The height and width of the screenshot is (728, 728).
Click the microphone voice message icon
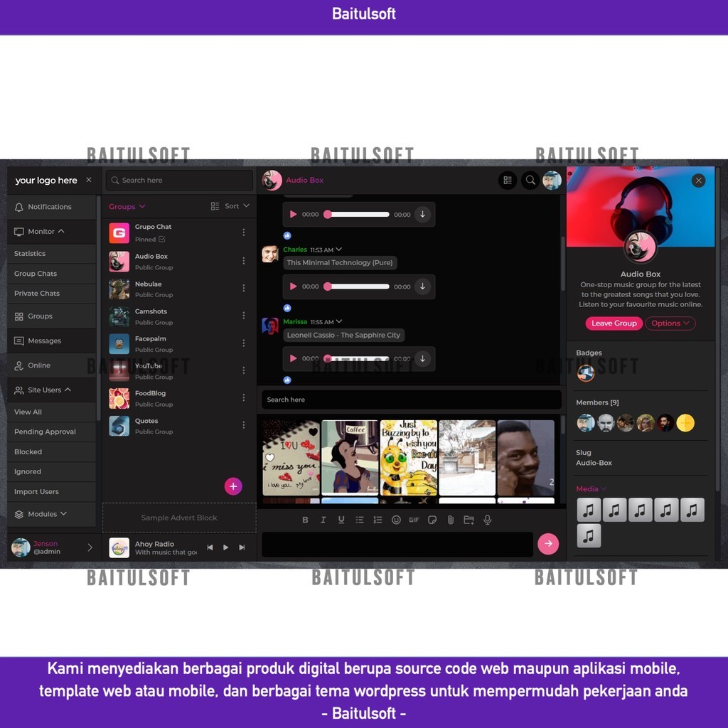pyautogui.click(x=487, y=520)
